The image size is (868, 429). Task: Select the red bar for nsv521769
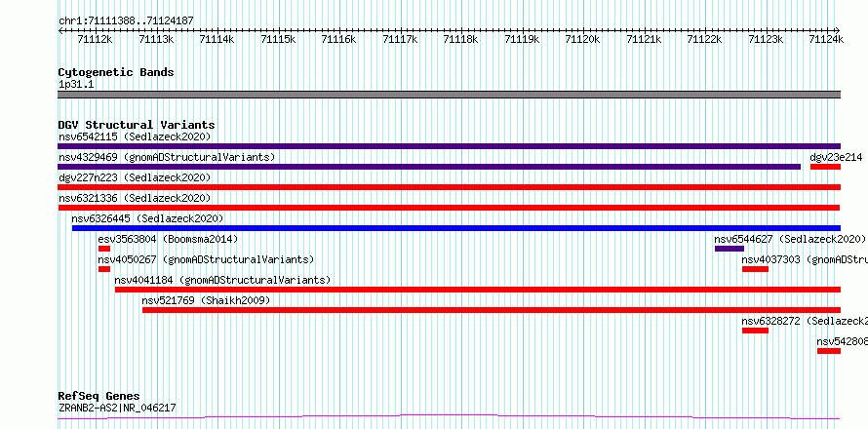tap(492, 310)
